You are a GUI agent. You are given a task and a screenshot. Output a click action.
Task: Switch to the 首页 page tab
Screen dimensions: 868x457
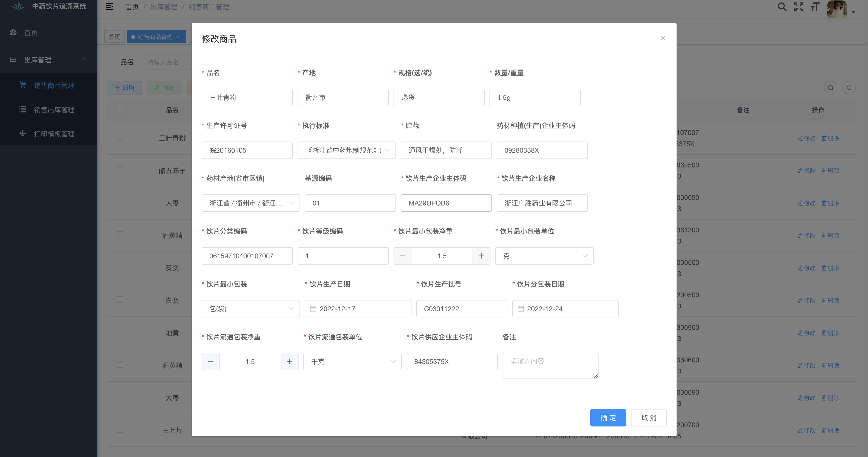click(x=114, y=37)
